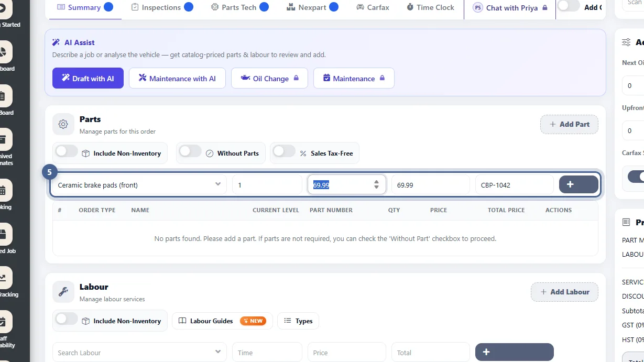
Task: Enable the Without Parts switch
Action: 190,151
